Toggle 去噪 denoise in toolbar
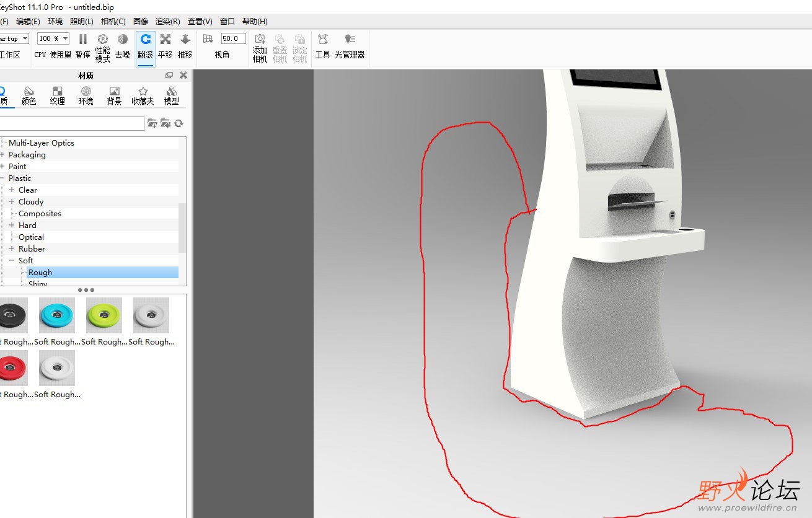Image resolution: width=812 pixels, height=518 pixels. click(x=123, y=46)
